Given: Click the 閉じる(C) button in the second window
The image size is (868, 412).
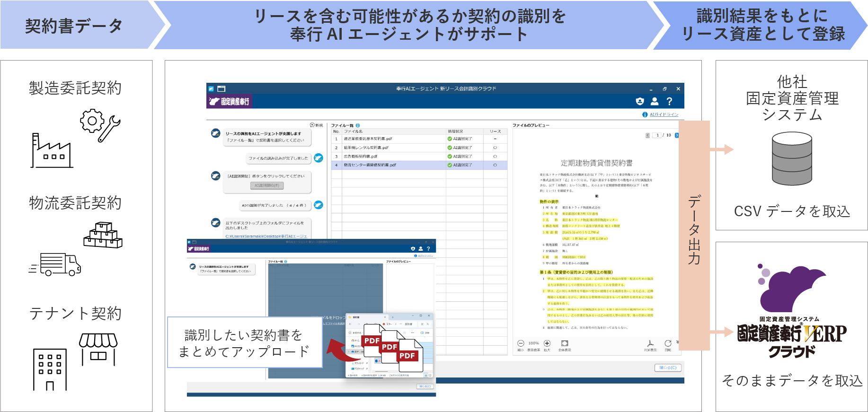Looking at the screenshot, I should [x=425, y=386].
